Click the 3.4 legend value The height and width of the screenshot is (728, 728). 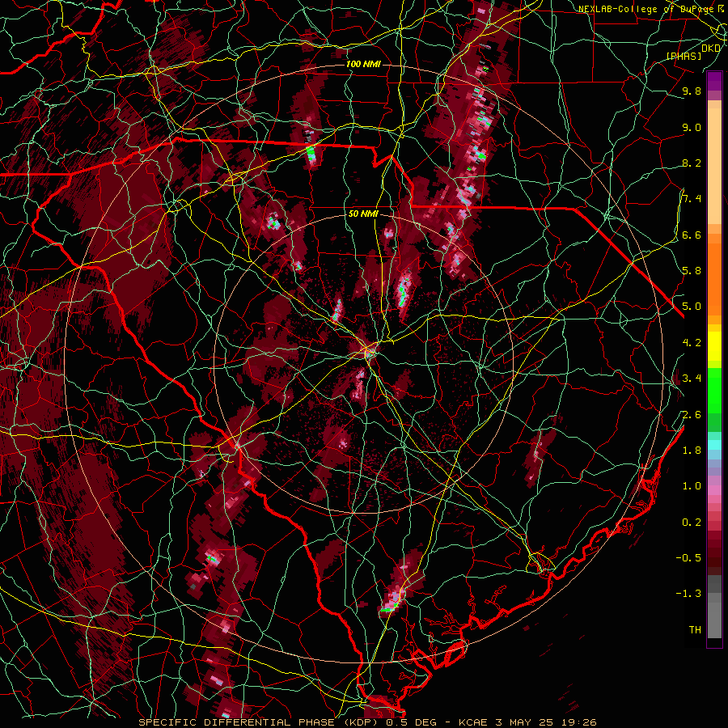pos(692,378)
